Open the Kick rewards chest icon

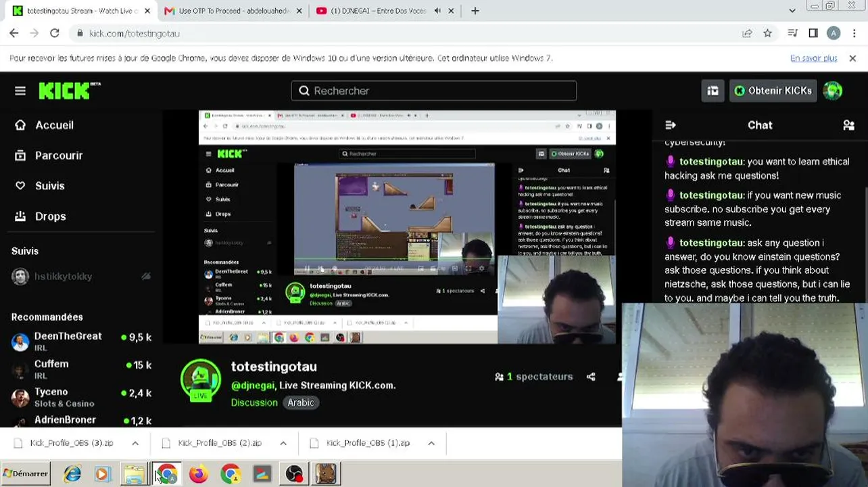(x=713, y=91)
